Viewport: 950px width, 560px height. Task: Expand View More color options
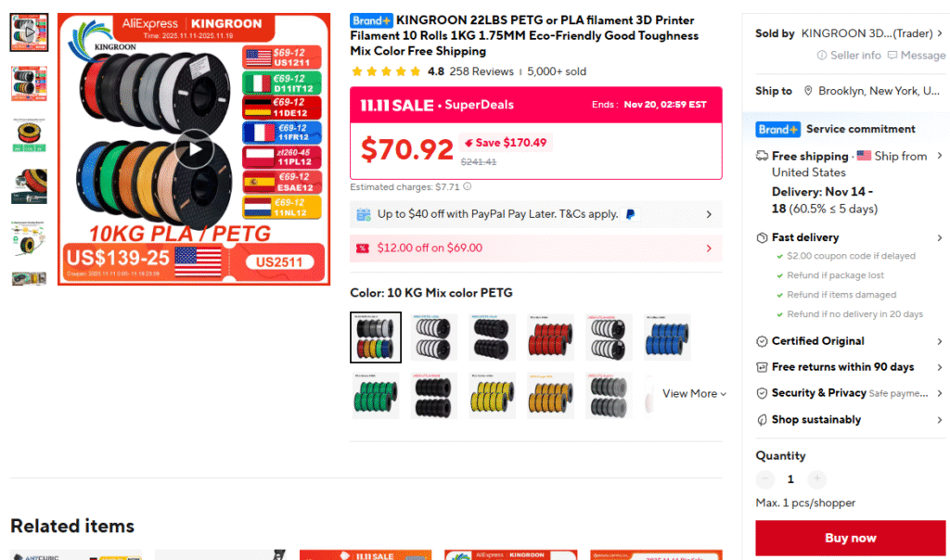pos(694,393)
